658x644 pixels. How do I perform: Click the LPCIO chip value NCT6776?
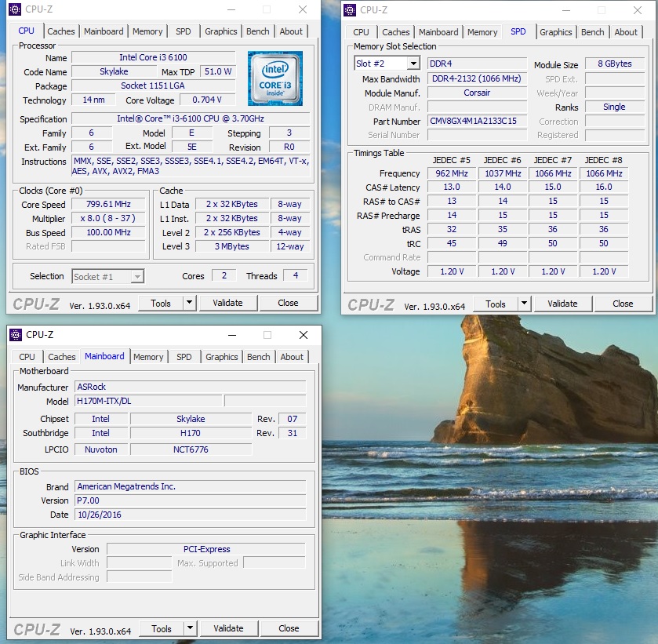tap(191, 449)
